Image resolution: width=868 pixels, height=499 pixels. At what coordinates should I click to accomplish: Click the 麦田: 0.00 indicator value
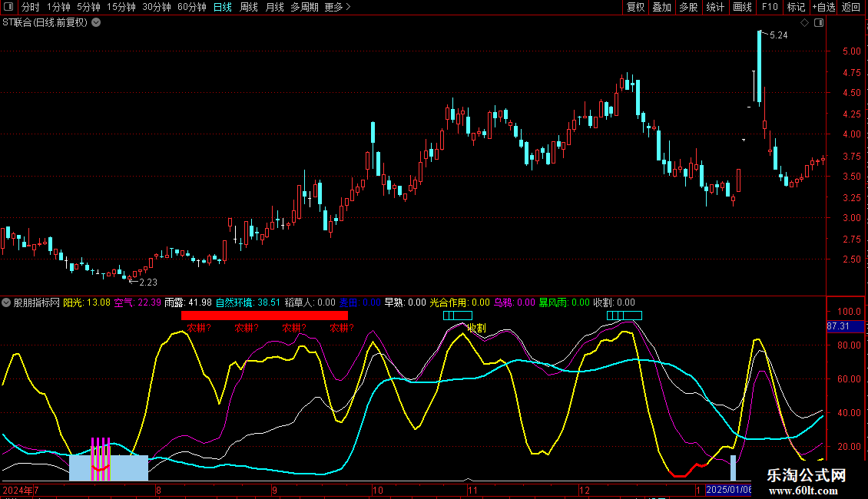pos(359,302)
